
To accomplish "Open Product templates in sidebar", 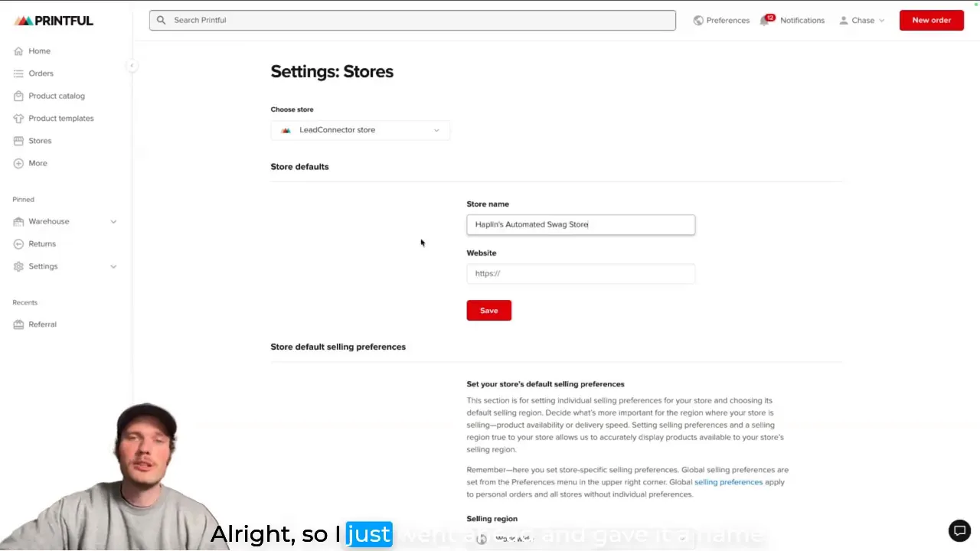I will click(61, 119).
